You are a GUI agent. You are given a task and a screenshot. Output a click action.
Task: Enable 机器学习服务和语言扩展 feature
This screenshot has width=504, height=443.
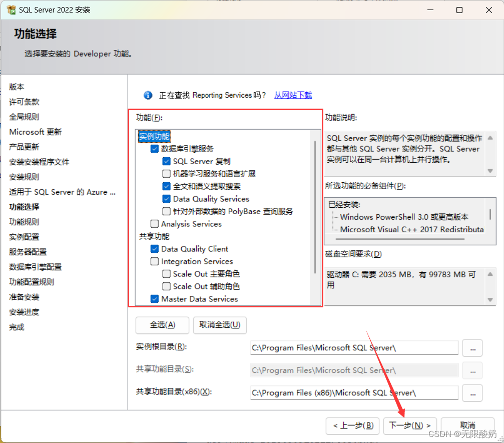[167, 174]
